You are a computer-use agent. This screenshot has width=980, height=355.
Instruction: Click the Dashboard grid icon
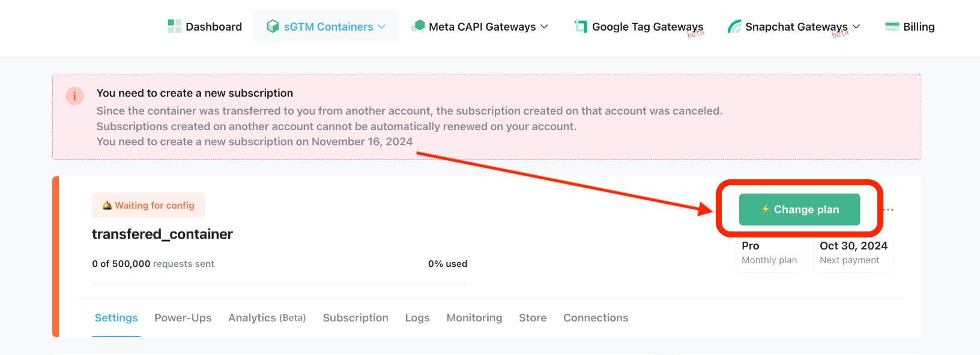(x=174, y=26)
